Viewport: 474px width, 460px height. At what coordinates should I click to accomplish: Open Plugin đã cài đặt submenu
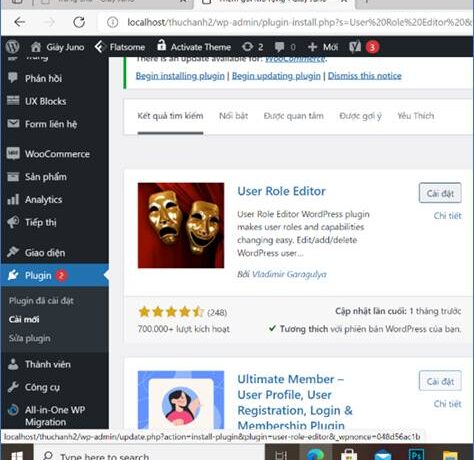41,301
